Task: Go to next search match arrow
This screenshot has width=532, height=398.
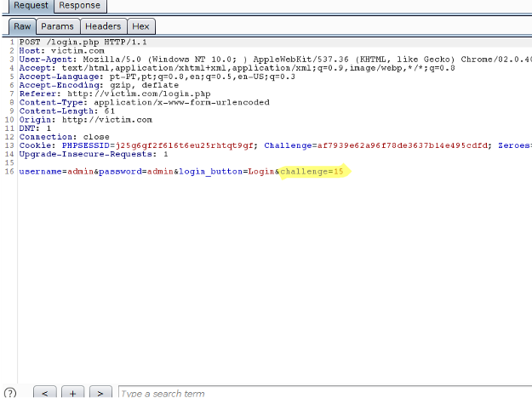Action: (x=100, y=393)
